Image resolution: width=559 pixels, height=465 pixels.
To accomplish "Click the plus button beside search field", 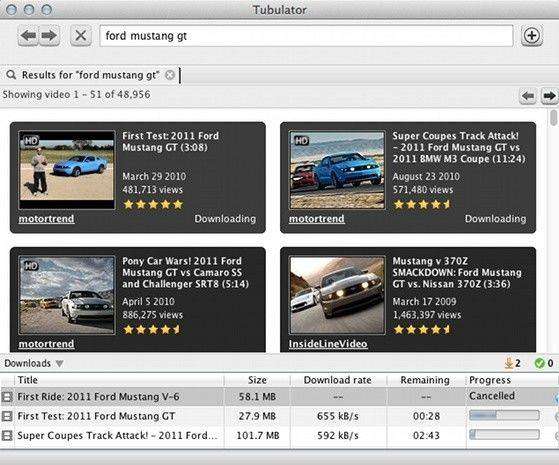I will [532, 36].
